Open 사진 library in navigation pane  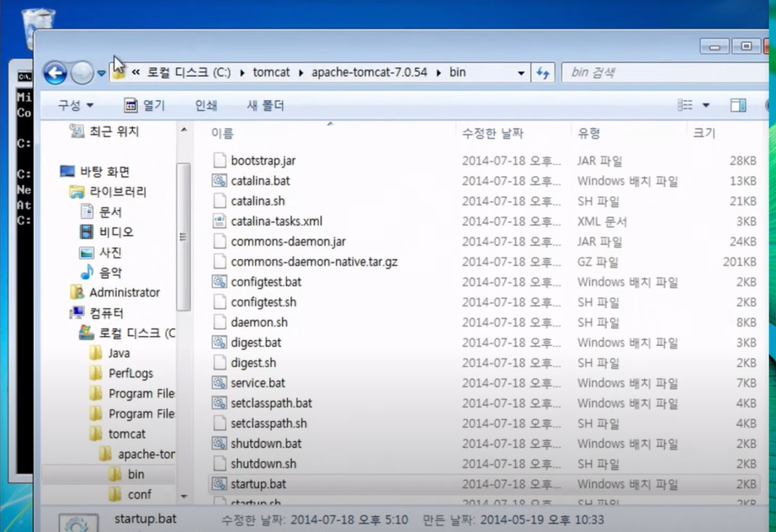[100, 253]
